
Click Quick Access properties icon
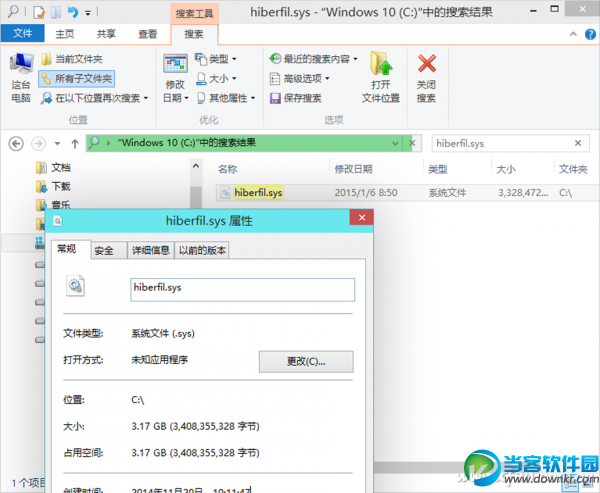[x=39, y=12]
